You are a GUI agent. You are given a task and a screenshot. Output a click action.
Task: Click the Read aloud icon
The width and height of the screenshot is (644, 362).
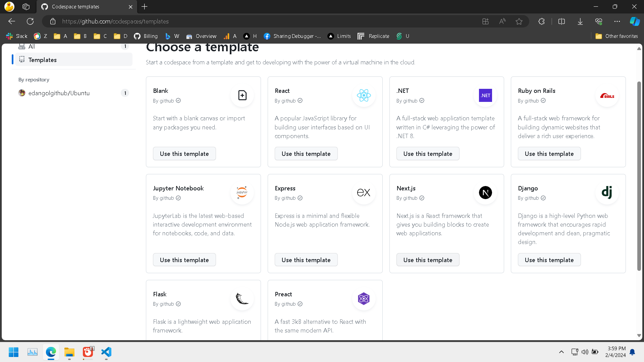pyautogui.click(x=502, y=21)
